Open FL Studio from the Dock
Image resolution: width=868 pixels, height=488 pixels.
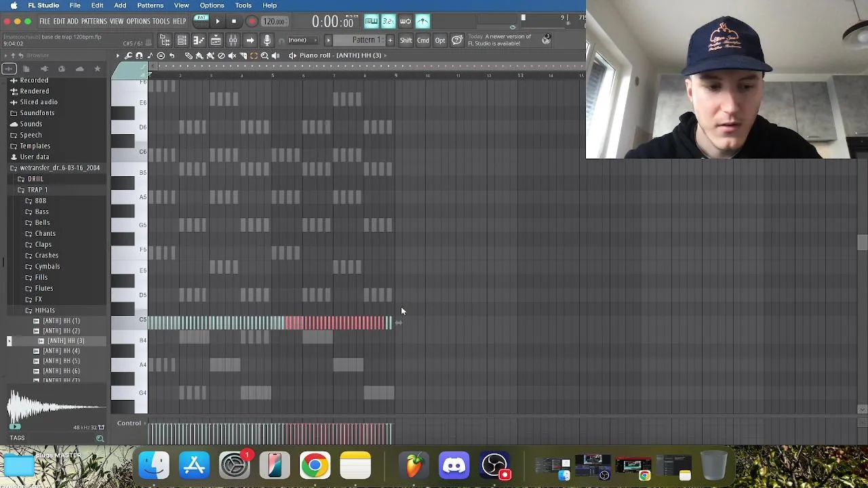(x=414, y=465)
